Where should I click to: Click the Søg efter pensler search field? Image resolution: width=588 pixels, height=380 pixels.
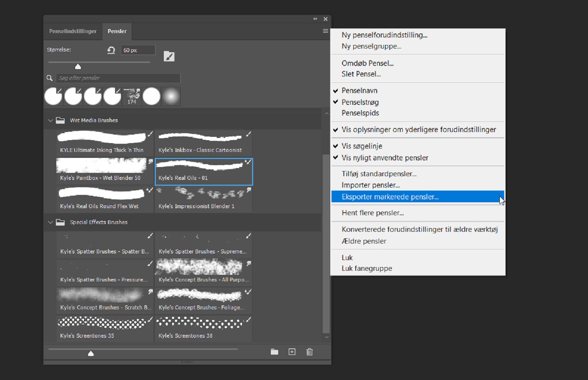tap(118, 78)
